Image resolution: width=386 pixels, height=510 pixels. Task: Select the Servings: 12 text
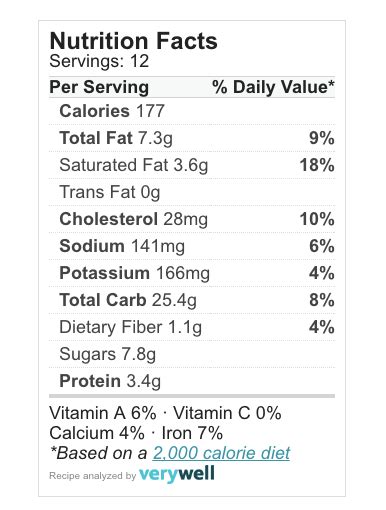99,61
